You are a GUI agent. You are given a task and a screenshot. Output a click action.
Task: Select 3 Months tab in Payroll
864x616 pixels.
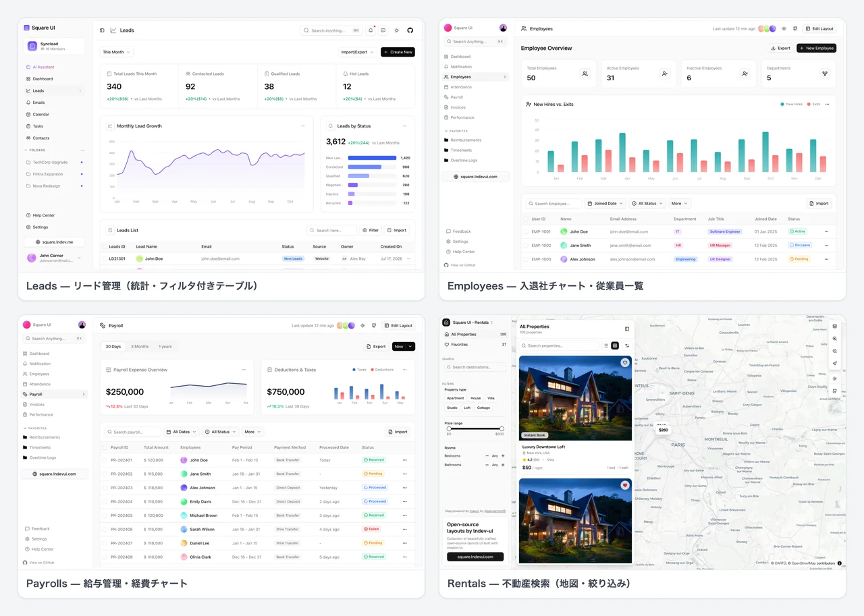140,346
